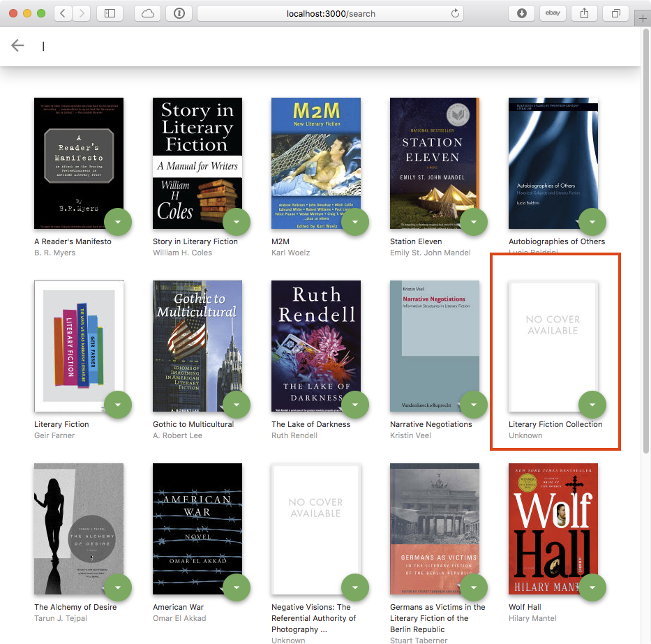Image resolution: width=651 pixels, height=644 pixels.
Task: Open shelf dropdown for The Lake of Darkness
Action: [x=355, y=405]
